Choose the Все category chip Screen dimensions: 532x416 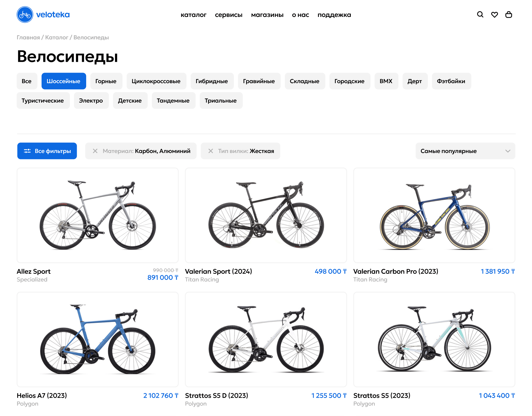pyautogui.click(x=27, y=81)
